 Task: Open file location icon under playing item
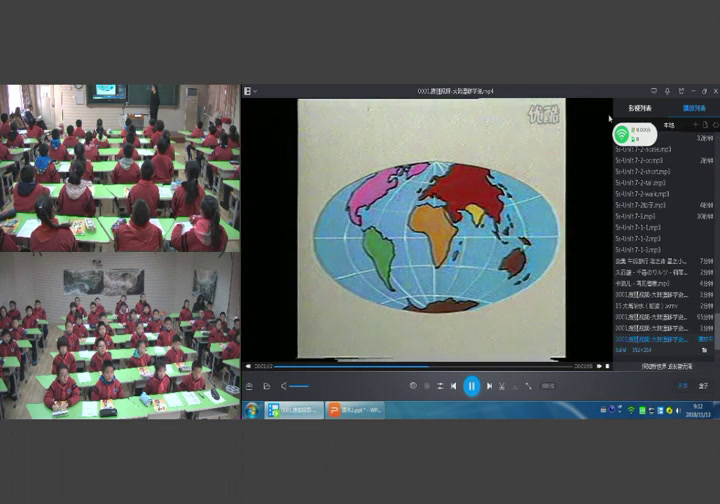pos(704,350)
